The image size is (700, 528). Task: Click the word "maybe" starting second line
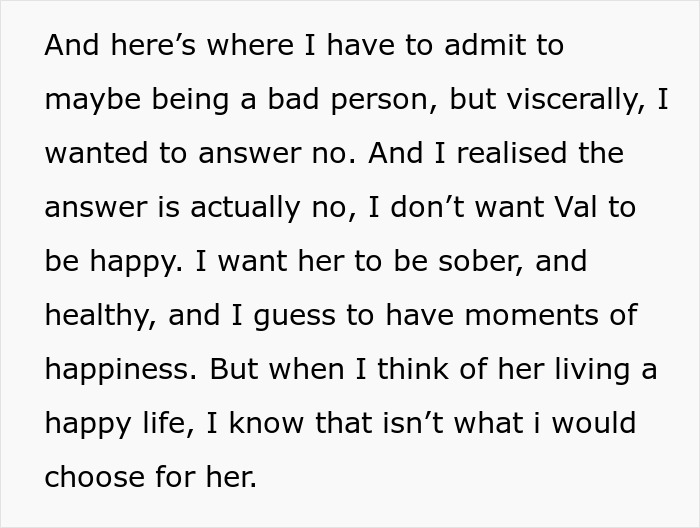tap(96, 100)
